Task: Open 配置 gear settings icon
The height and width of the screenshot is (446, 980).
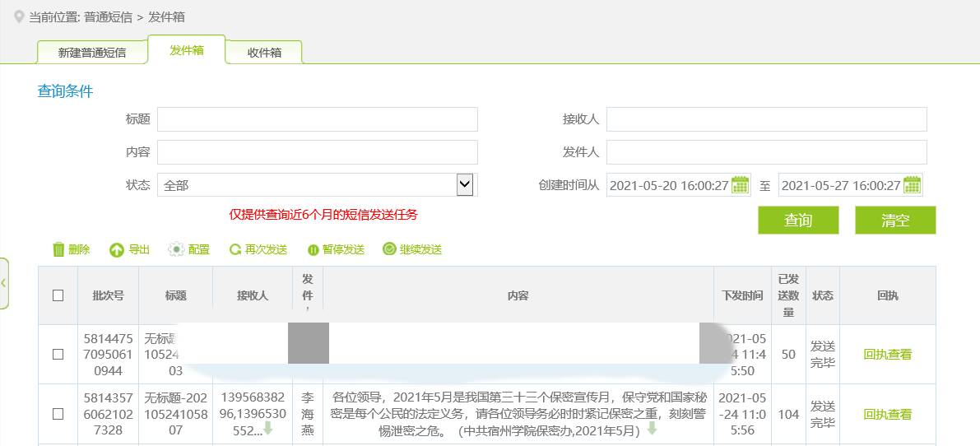Action: [176, 249]
